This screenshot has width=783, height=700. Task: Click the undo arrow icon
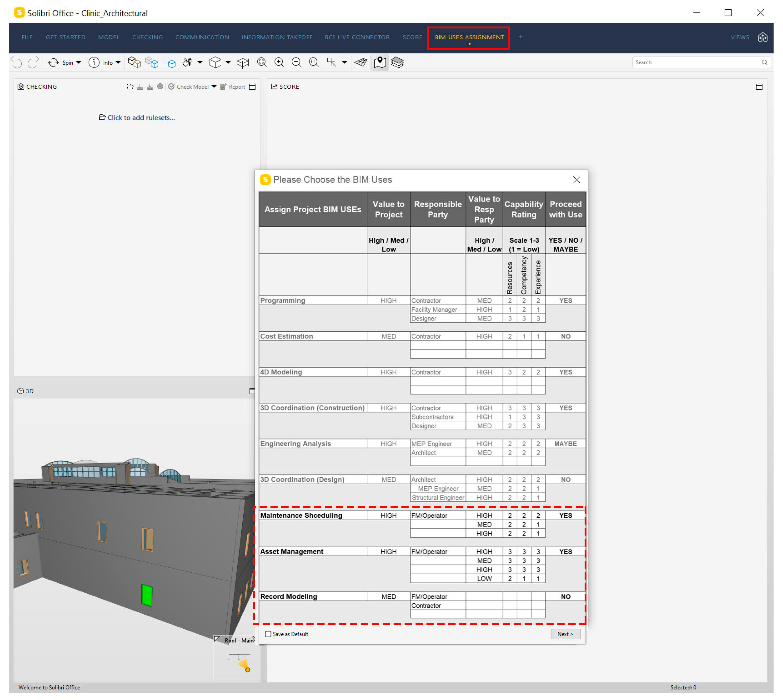[x=16, y=62]
